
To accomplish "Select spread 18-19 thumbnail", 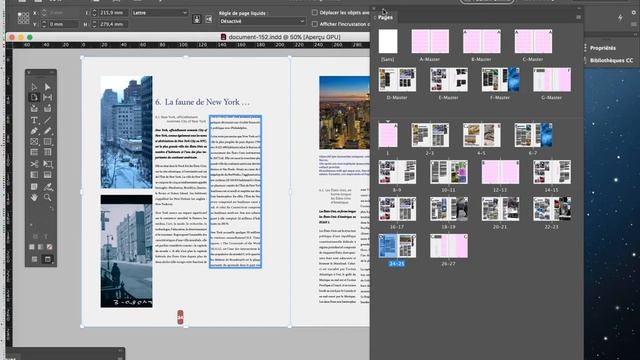I will click(449, 209).
